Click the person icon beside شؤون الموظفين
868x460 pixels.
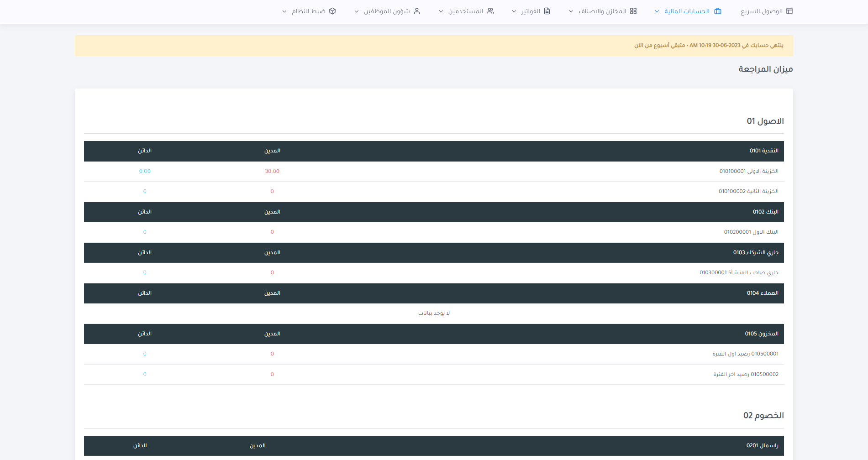click(x=417, y=11)
